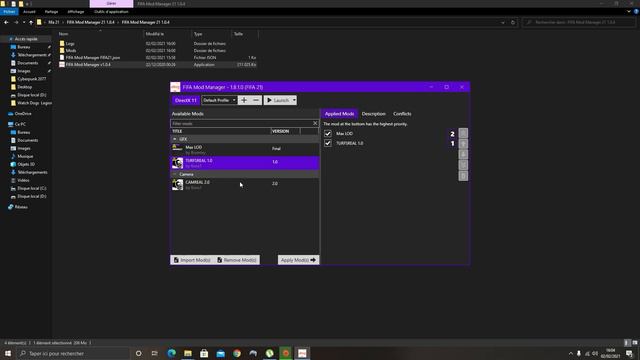Collapse the GFX mod category
The height and width of the screenshot is (360, 640).
(175, 139)
